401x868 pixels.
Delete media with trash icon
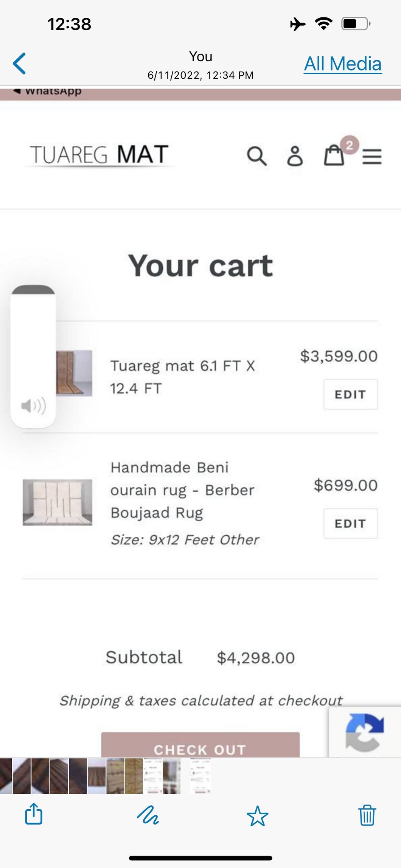click(367, 815)
